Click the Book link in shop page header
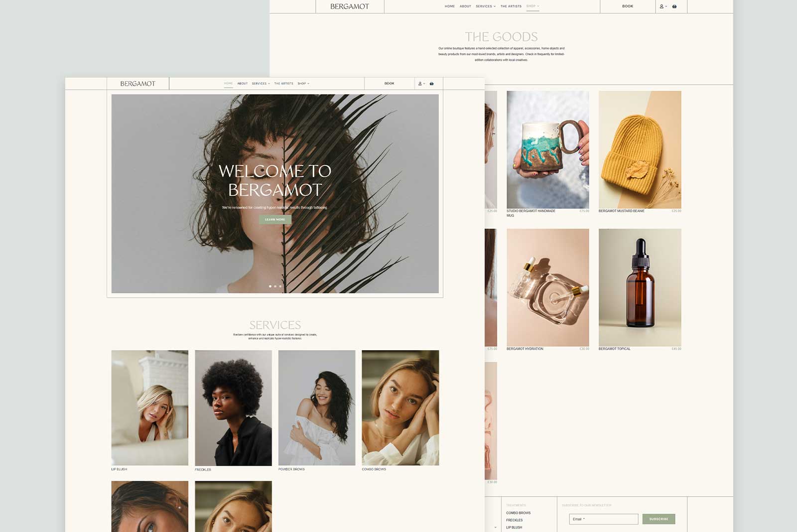 (628, 6)
